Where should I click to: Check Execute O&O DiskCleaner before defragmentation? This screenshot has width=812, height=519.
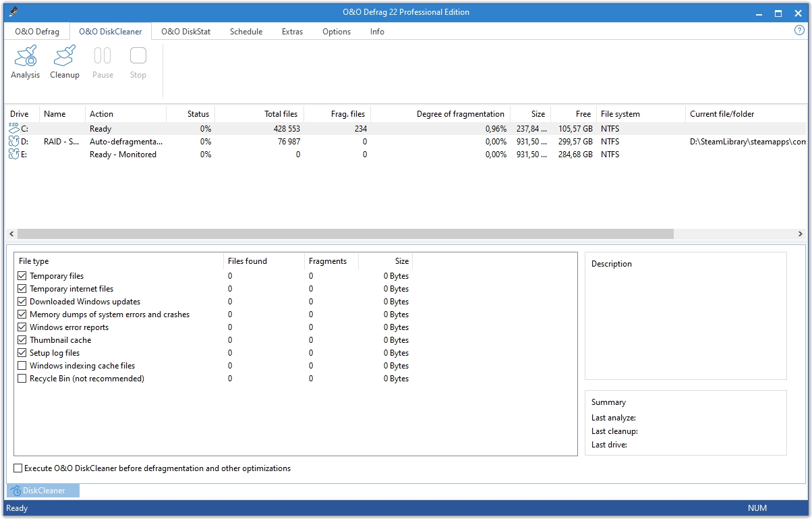click(x=18, y=468)
